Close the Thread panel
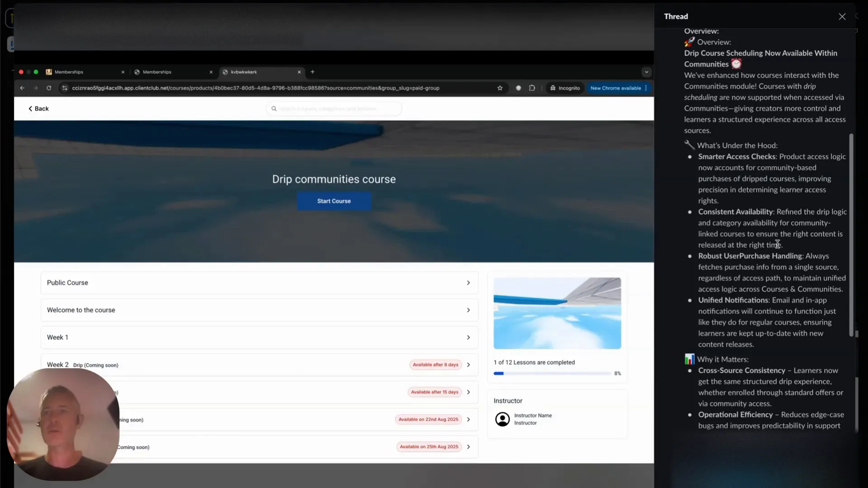 point(842,16)
